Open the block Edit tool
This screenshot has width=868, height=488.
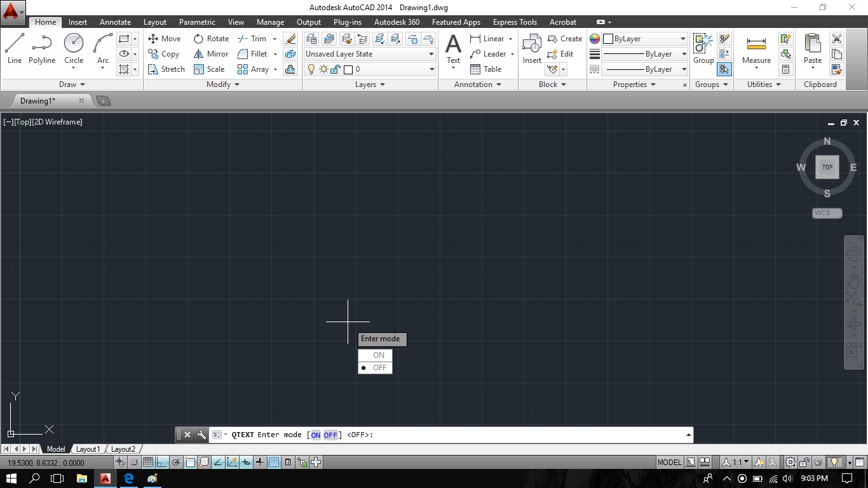coord(560,54)
